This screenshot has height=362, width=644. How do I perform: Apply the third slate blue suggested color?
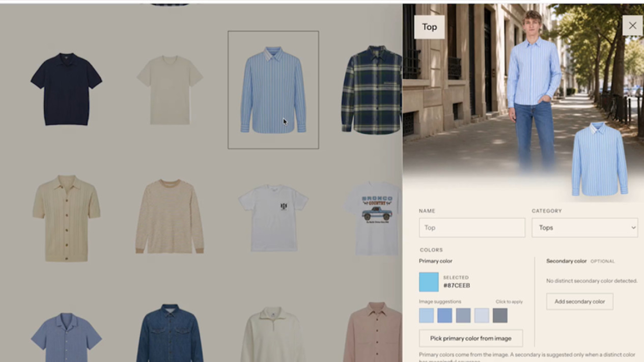(x=463, y=315)
